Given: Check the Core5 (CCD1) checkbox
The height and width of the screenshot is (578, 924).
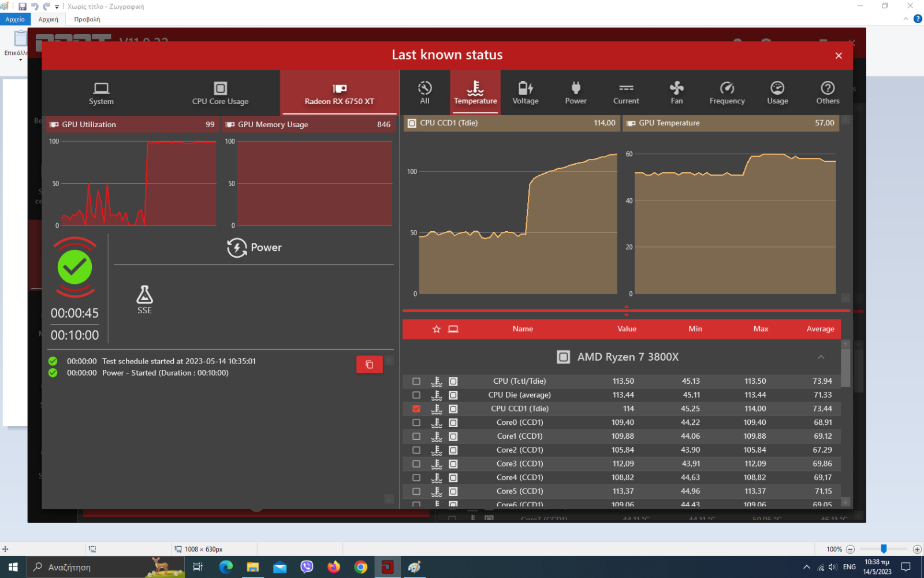Looking at the screenshot, I should 416,491.
